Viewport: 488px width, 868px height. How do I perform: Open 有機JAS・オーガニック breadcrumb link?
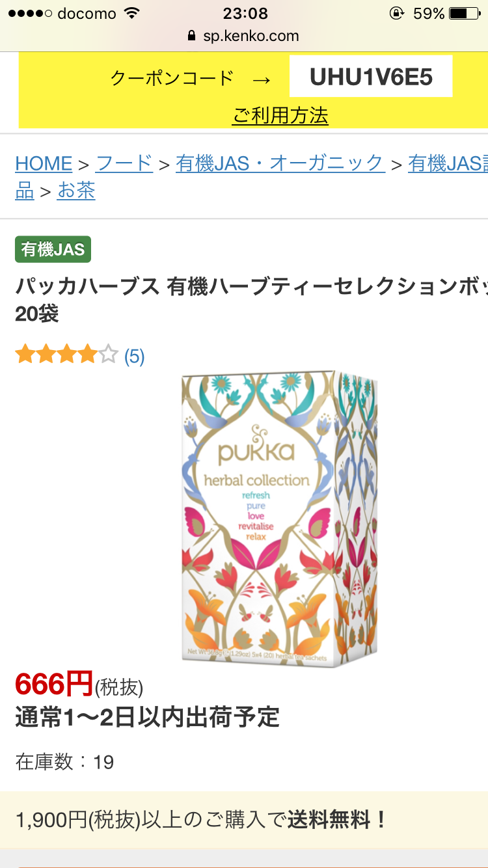tap(280, 163)
